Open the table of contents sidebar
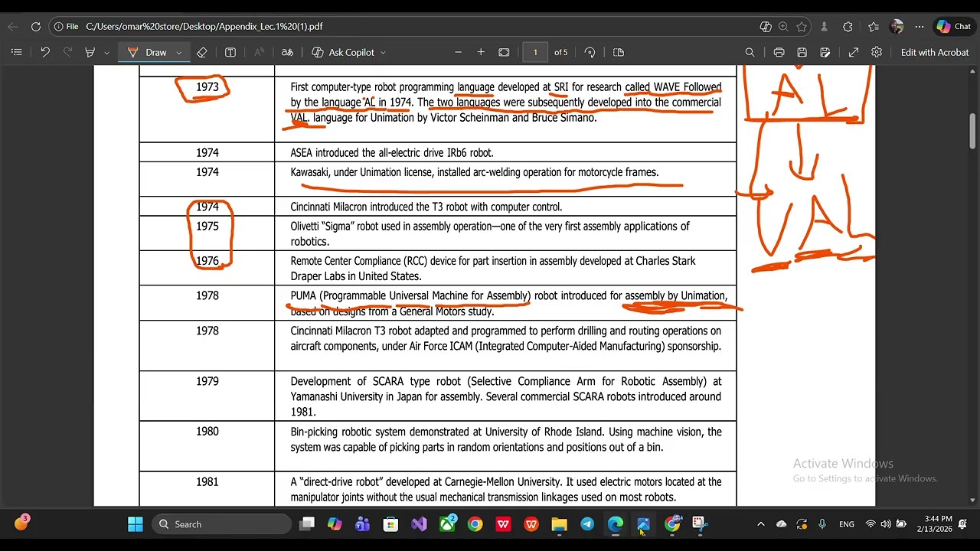This screenshot has width=980, height=551. point(17,52)
